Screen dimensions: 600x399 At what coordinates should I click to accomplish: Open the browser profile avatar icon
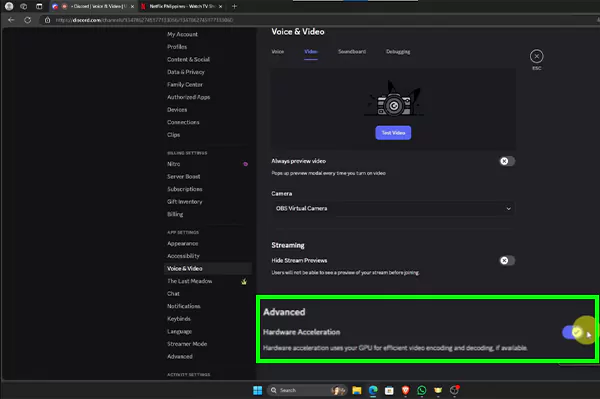[x=9, y=6]
